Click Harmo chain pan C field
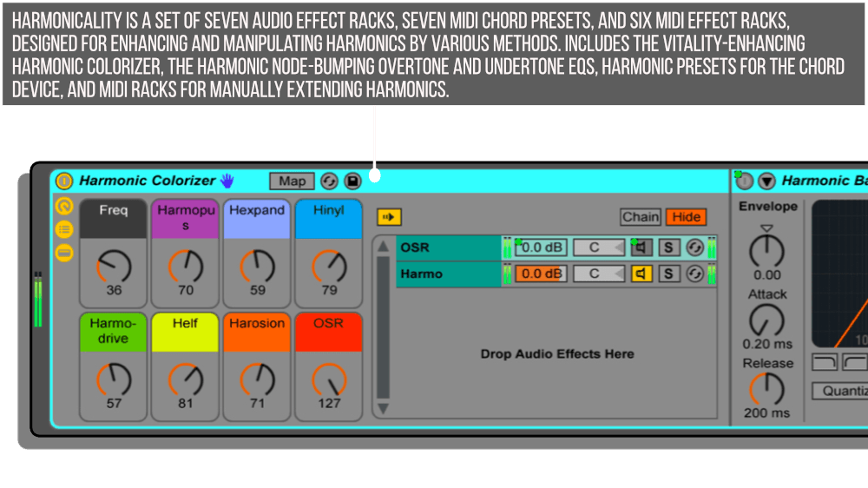868x488 pixels. point(599,274)
